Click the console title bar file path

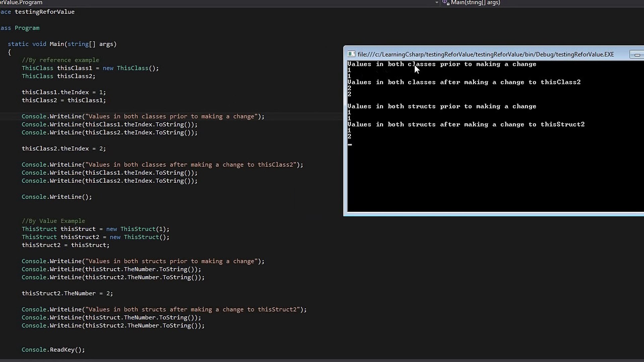486,54
